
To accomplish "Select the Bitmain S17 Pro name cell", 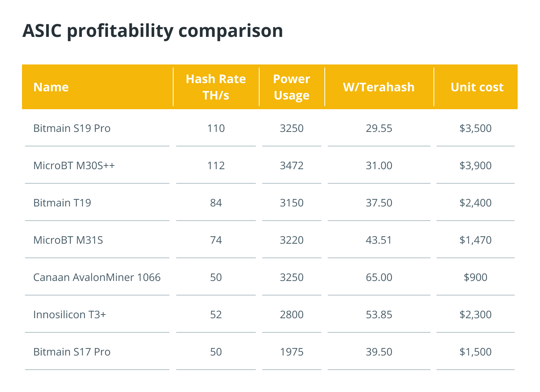I will coord(72,352).
